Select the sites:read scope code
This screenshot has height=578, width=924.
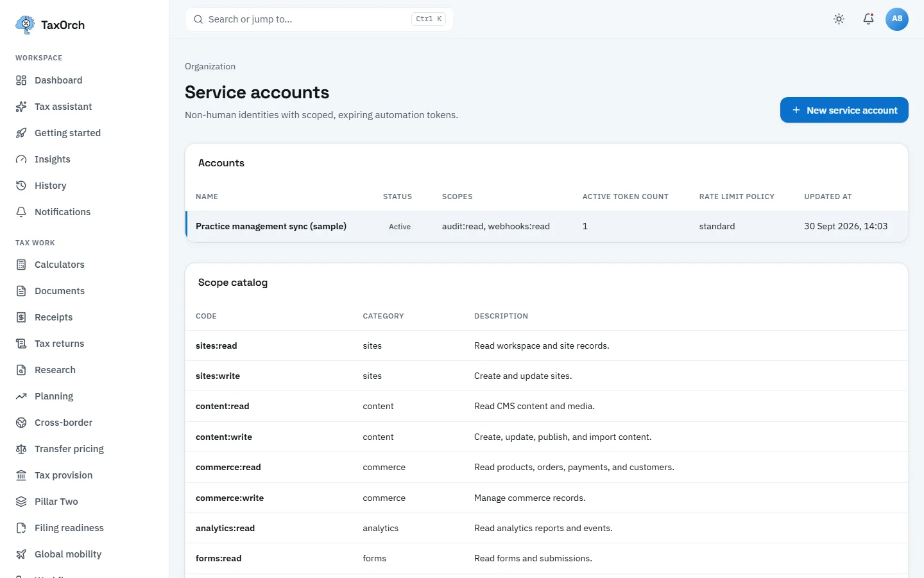(216, 346)
